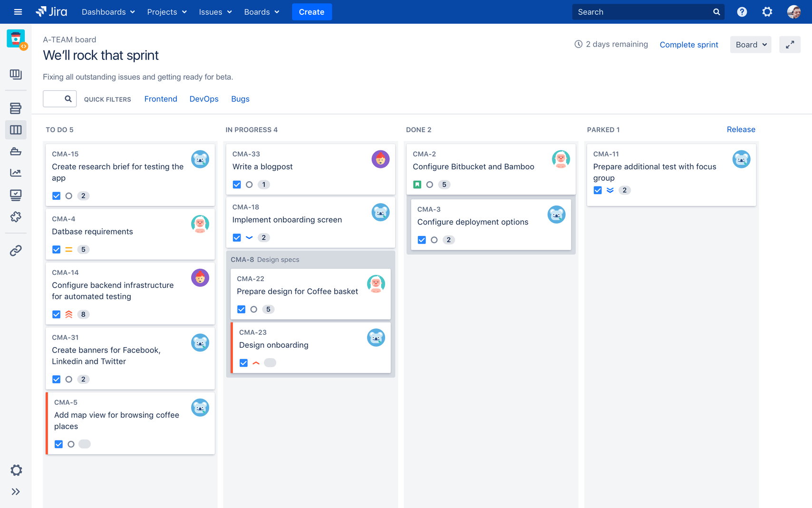Click the Complete sprint link
Image resolution: width=812 pixels, height=508 pixels.
coord(689,44)
